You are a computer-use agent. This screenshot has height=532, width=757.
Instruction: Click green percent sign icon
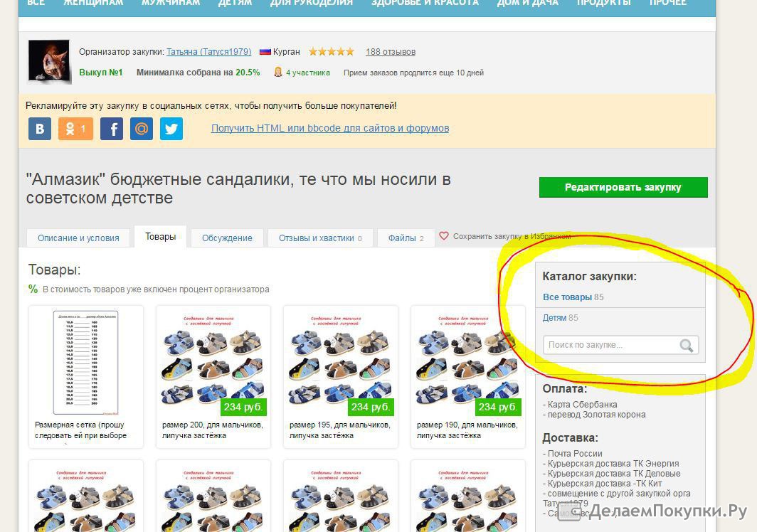pyautogui.click(x=33, y=289)
